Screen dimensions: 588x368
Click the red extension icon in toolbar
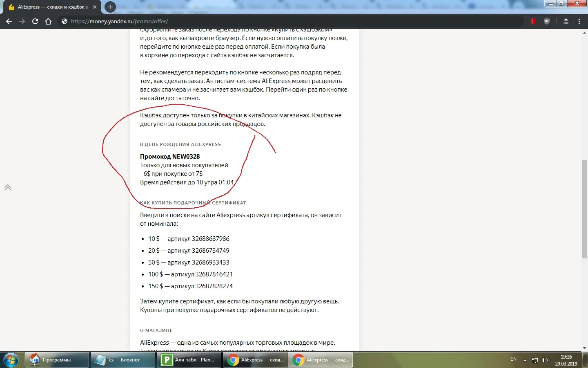(533, 21)
